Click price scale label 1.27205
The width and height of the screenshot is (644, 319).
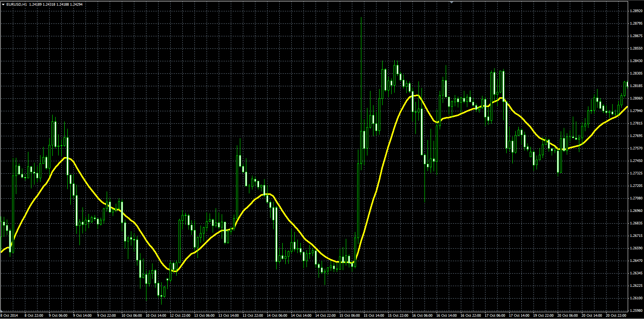tap(636, 186)
